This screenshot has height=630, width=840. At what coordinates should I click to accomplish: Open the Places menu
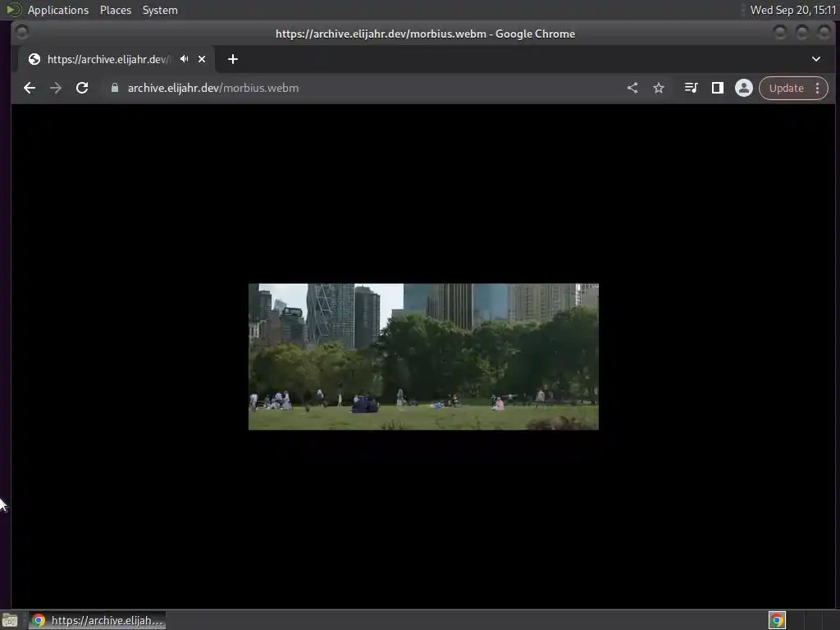[x=115, y=10]
